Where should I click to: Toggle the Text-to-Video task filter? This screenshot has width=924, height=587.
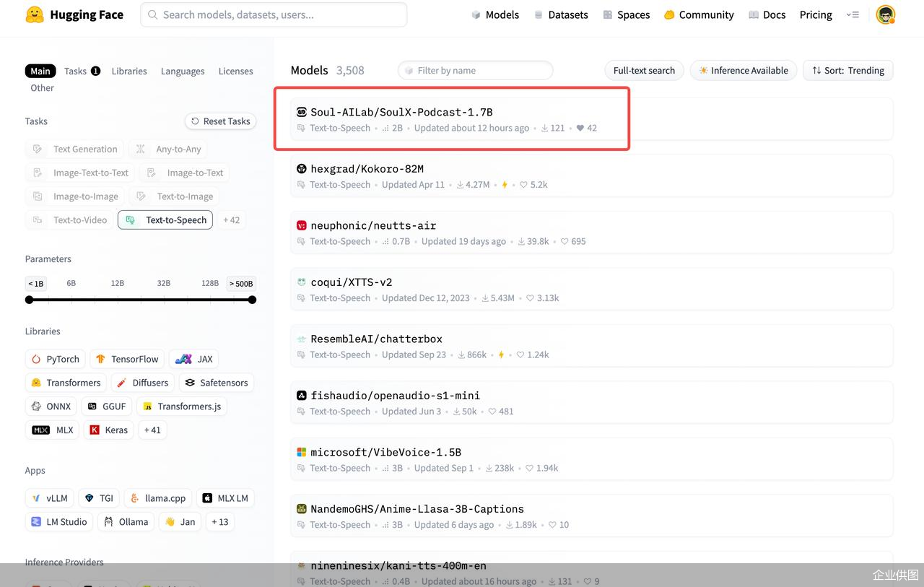(69, 220)
